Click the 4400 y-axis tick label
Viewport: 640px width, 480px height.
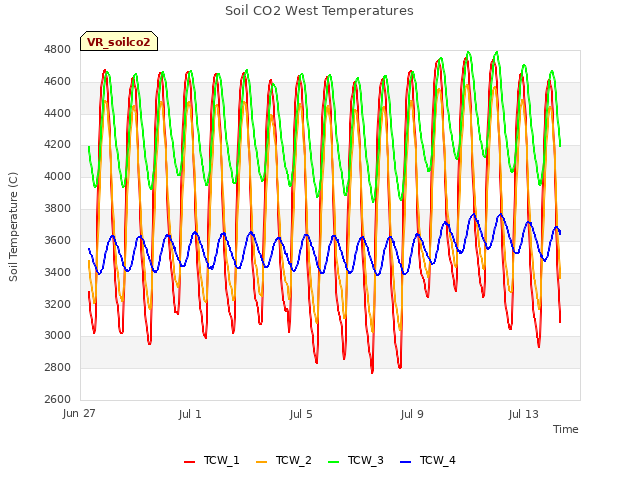(58, 113)
